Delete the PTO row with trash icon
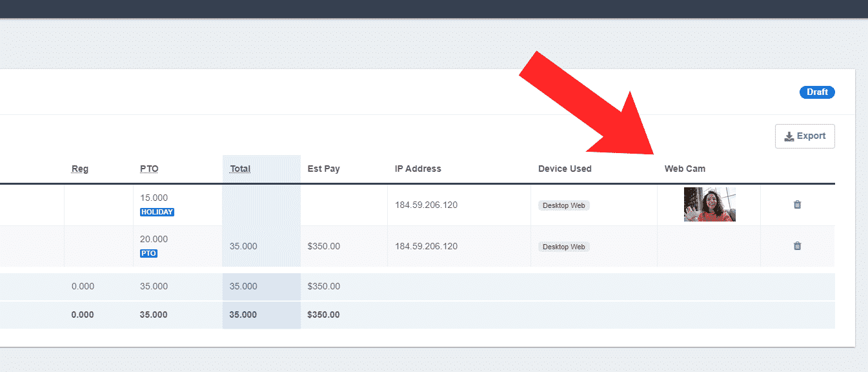 click(797, 246)
